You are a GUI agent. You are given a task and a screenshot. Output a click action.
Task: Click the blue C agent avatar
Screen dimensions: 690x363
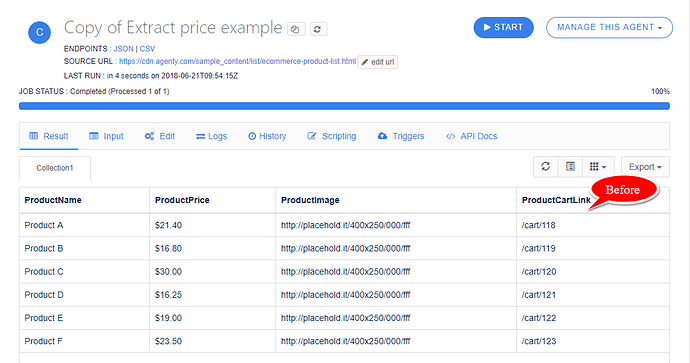click(40, 32)
